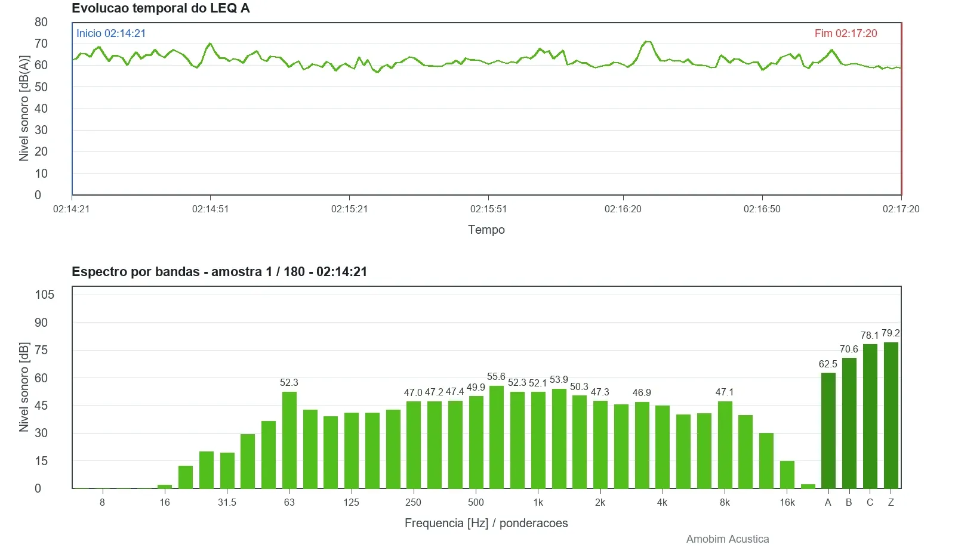Click the 2k Hz bar labeled 47.3
Screen dimensions: 955x560
pos(600,444)
